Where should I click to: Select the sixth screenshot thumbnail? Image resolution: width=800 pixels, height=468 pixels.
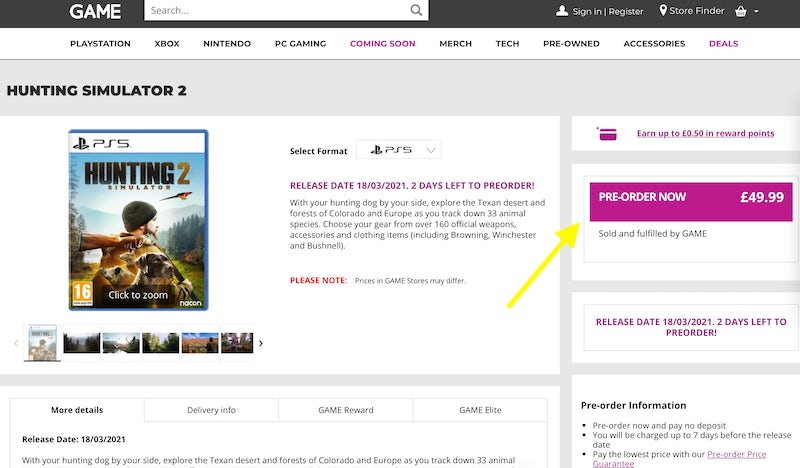[x=237, y=343]
